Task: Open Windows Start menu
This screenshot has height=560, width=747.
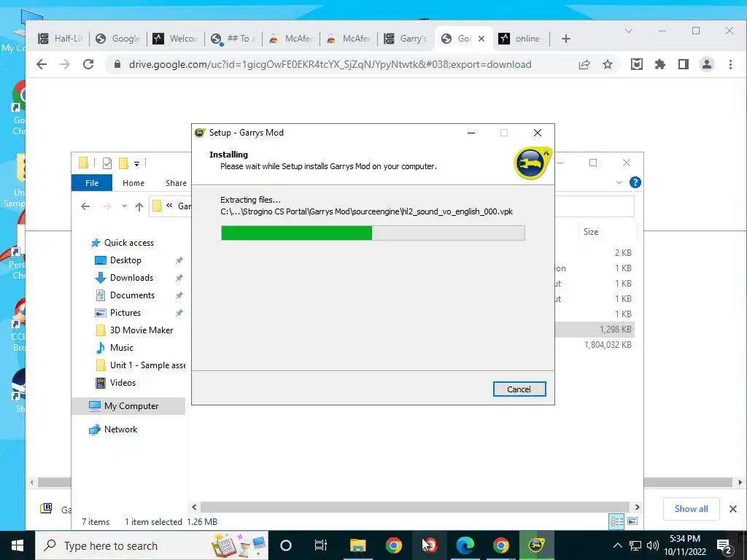Action: 18,545
